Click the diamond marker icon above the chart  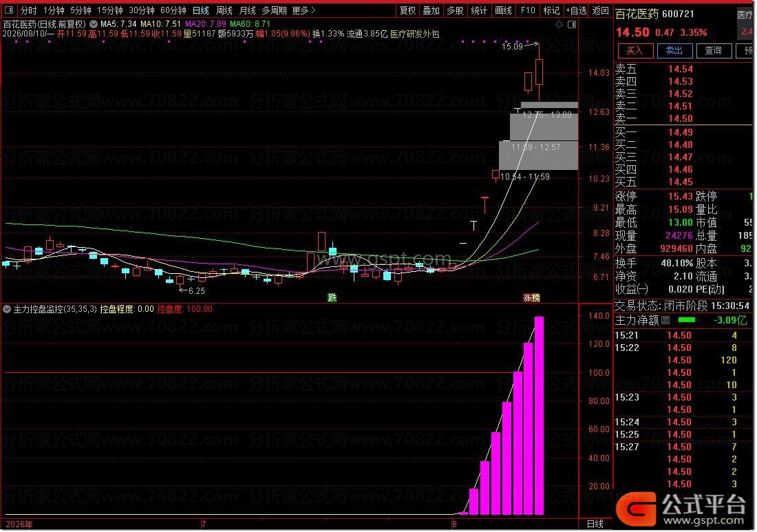[559, 24]
